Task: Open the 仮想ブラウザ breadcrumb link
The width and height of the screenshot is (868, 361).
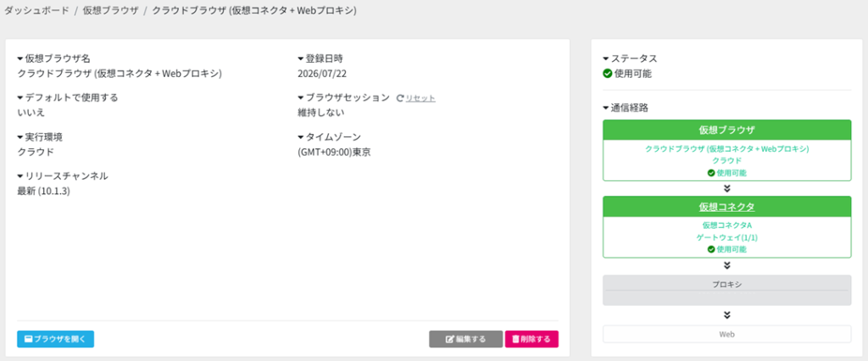Action: tap(111, 10)
